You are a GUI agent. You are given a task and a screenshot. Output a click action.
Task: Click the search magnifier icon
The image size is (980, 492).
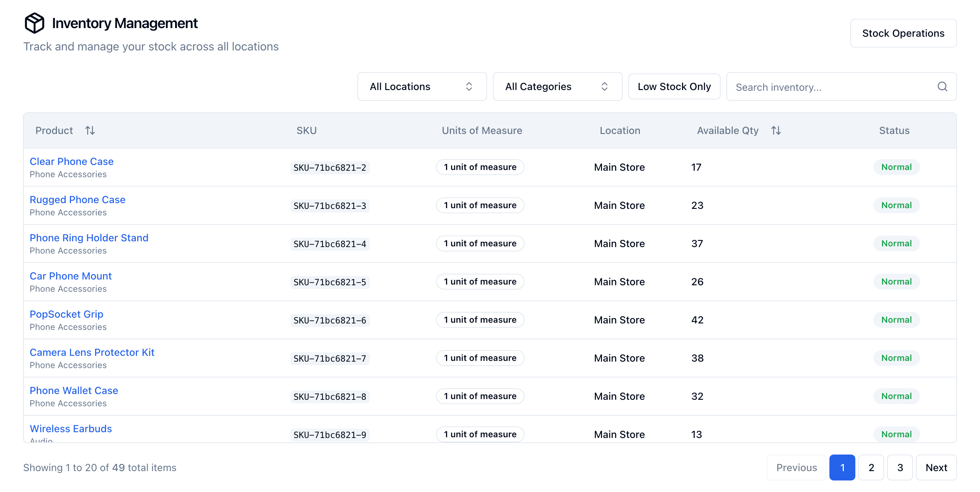point(942,87)
